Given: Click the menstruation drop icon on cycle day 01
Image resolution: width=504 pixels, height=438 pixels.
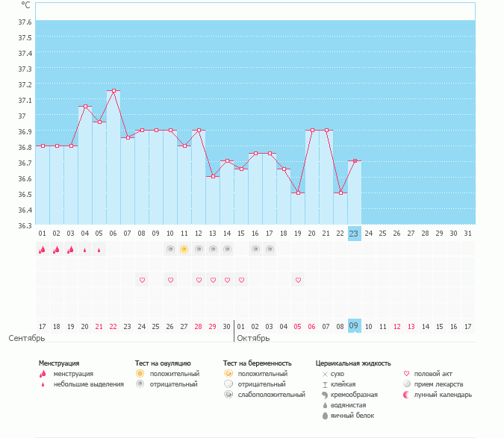Looking at the screenshot, I should pos(43,250).
